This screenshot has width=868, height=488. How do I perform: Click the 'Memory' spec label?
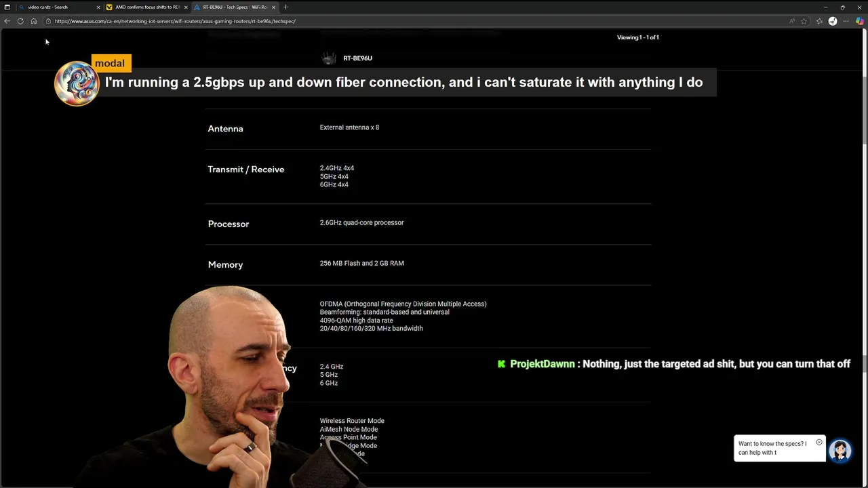(225, 264)
